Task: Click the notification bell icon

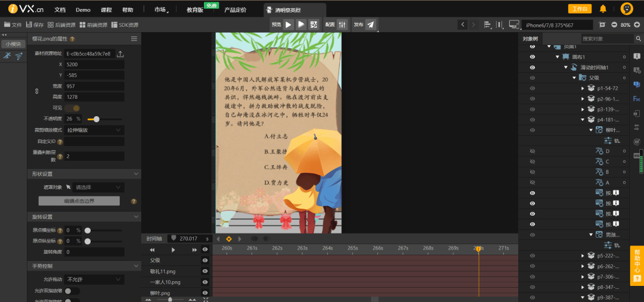Action: coord(603,9)
